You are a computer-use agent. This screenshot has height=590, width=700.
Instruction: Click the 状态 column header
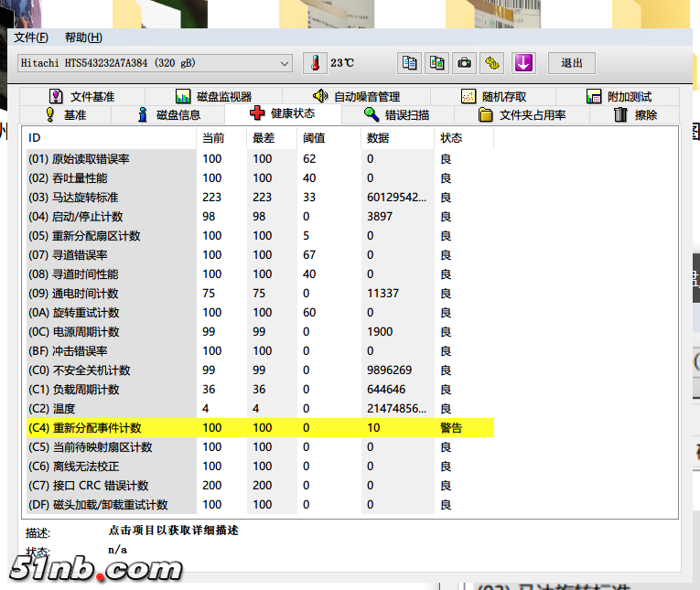pyautogui.click(x=451, y=138)
